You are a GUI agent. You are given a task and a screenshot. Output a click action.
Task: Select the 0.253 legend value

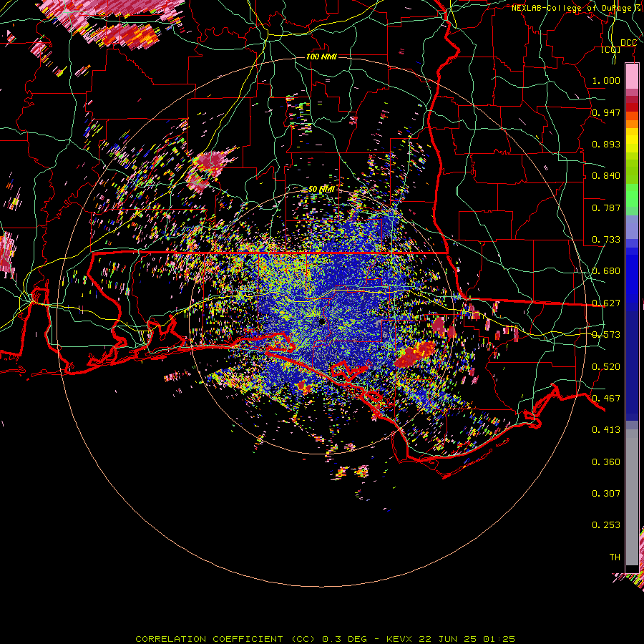click(606, 525)
